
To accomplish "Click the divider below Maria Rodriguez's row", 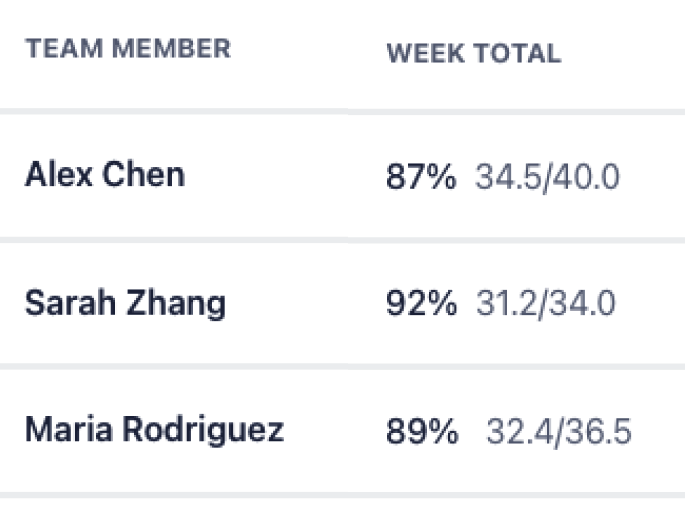I will [342, 495].
